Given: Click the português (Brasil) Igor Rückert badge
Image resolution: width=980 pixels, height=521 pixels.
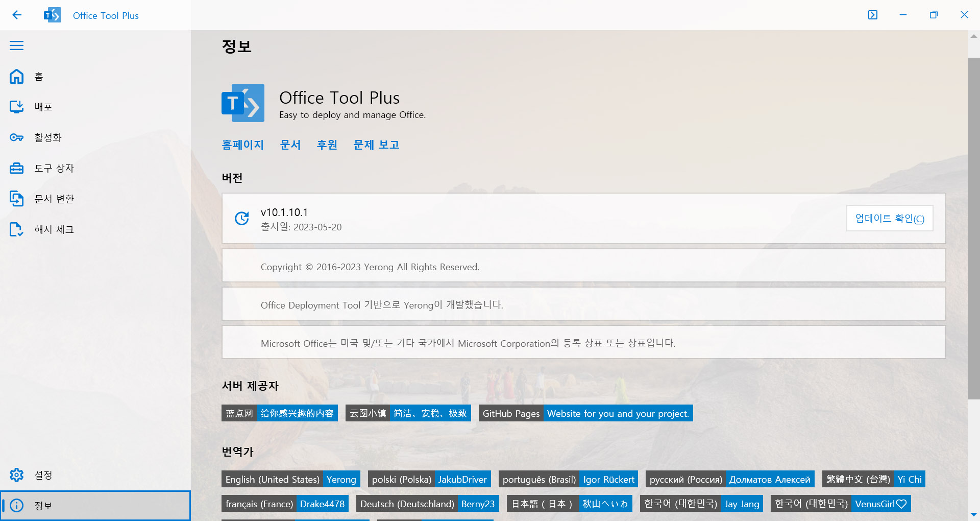Looking at the screenshot, I should 568,479.
